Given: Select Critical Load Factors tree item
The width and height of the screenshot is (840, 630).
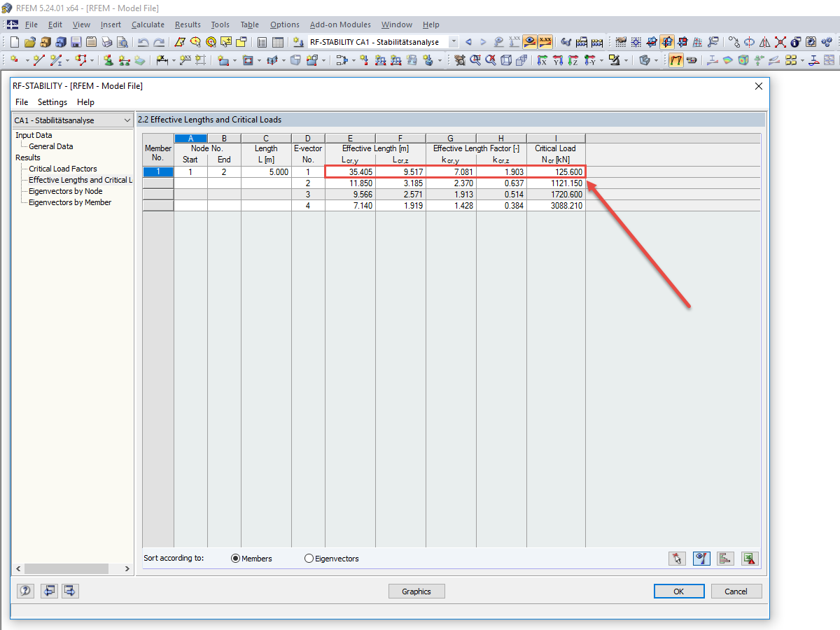Looking at the screenshot, I should [63, 169].
